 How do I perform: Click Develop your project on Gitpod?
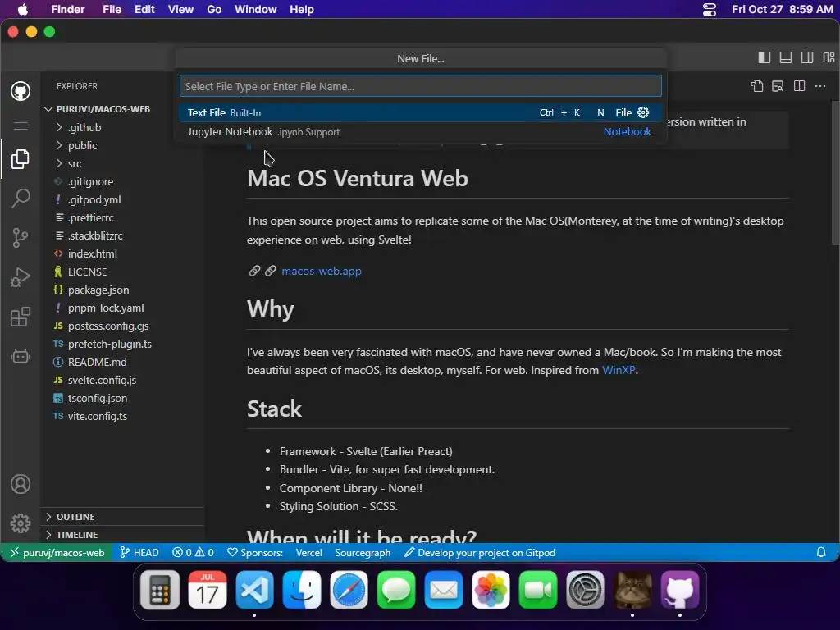coord(480,552)
